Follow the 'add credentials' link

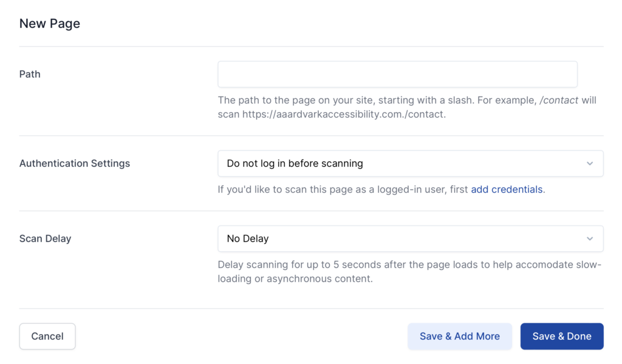(x=507, y=189)
